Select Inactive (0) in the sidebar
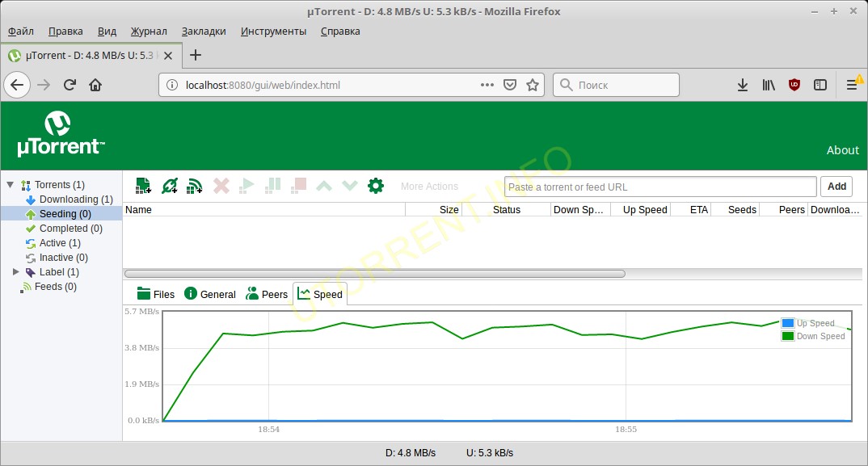This screenshot has width=868, height=466. point(64,258)
